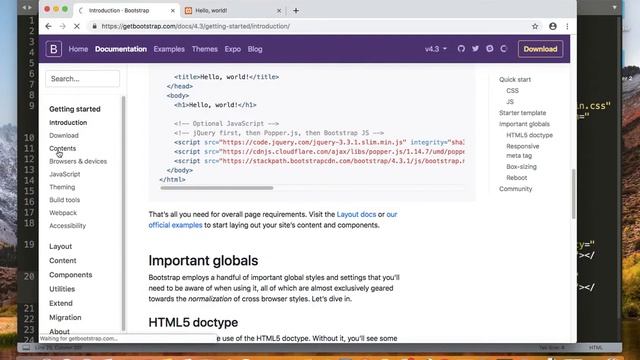The height and width of the screenshot is (360, 640).
Task: Close the Hello, world! tab
Action: (x=279, y=11)
